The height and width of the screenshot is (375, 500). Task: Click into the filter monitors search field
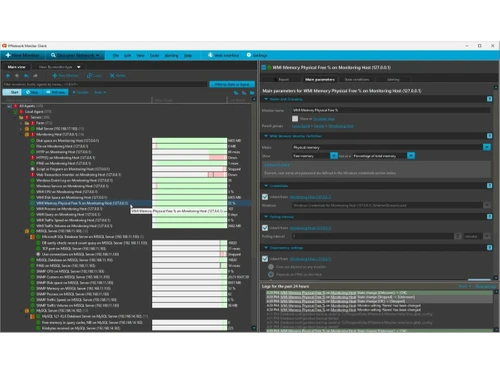(105, 84)
